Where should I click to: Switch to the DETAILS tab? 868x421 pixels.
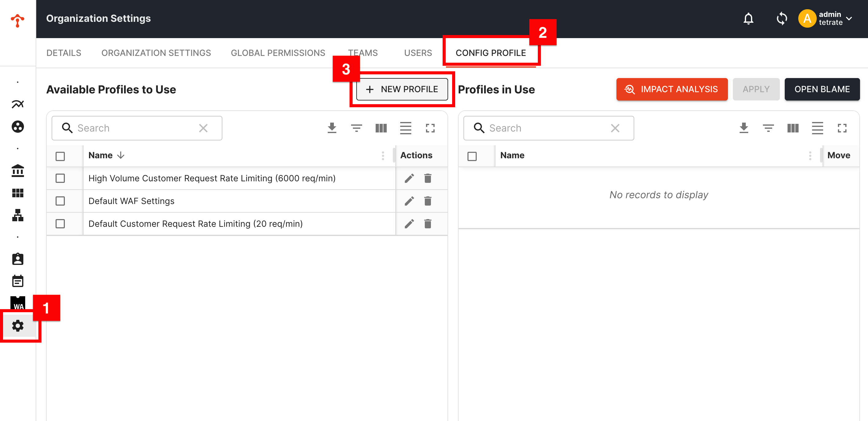click(64, 53)
